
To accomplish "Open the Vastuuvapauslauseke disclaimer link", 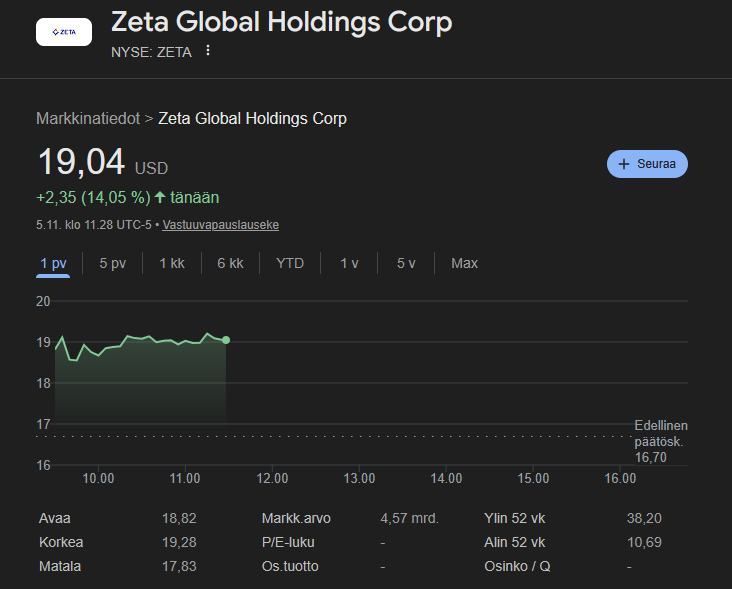I will pos(220,225).
